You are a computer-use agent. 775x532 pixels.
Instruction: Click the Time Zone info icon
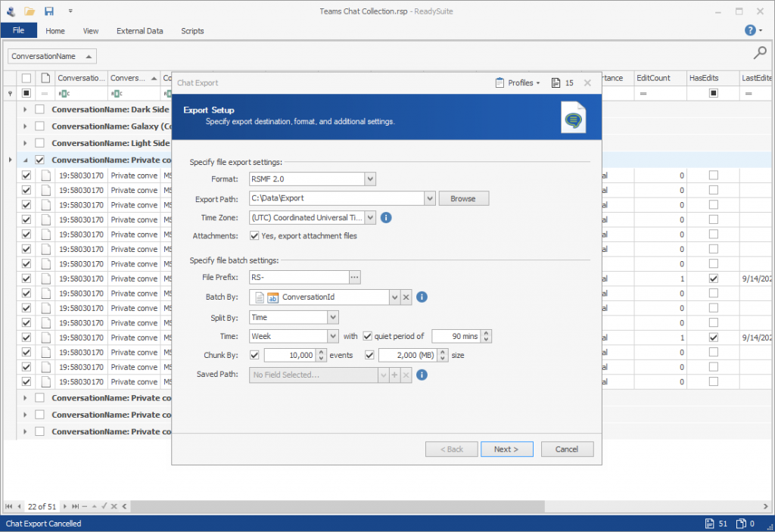(x=386, y=217)
